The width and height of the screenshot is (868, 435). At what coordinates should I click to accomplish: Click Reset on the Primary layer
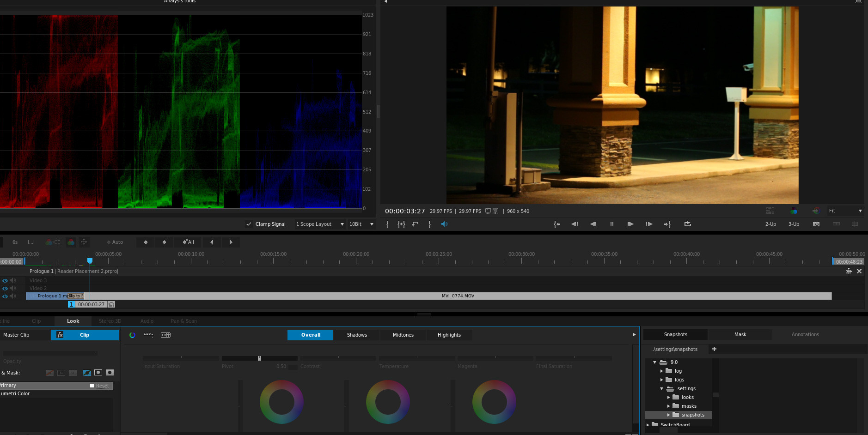tap(103, 386)
